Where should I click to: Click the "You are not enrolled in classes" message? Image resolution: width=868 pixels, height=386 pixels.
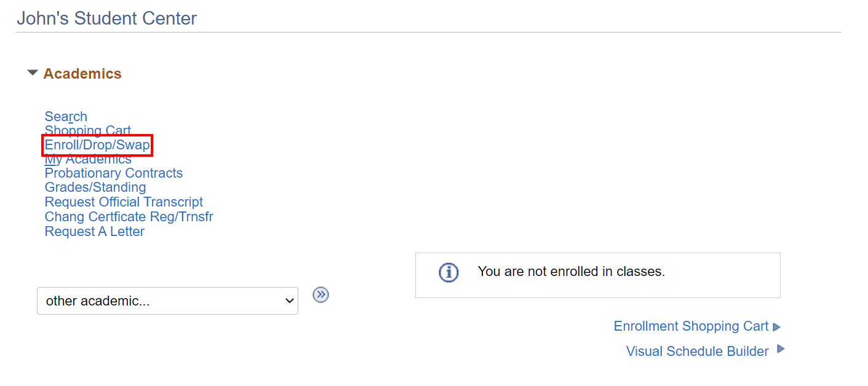(x=571, y=272)
